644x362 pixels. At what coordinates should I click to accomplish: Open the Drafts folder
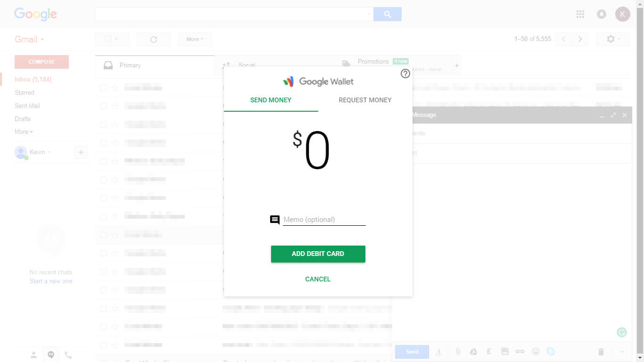pyautogui.click(x=23, y=119)
